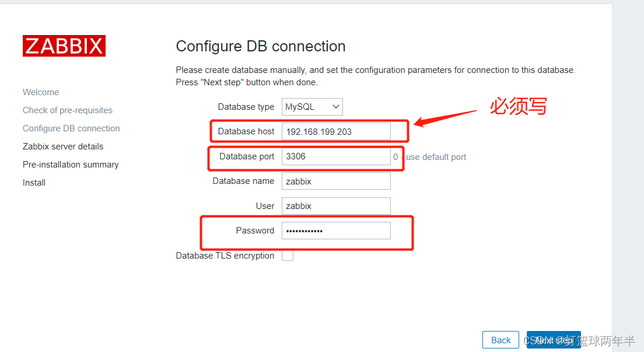Select the Install step
Viewport: 644px width, 352px height.
(33, 182)
